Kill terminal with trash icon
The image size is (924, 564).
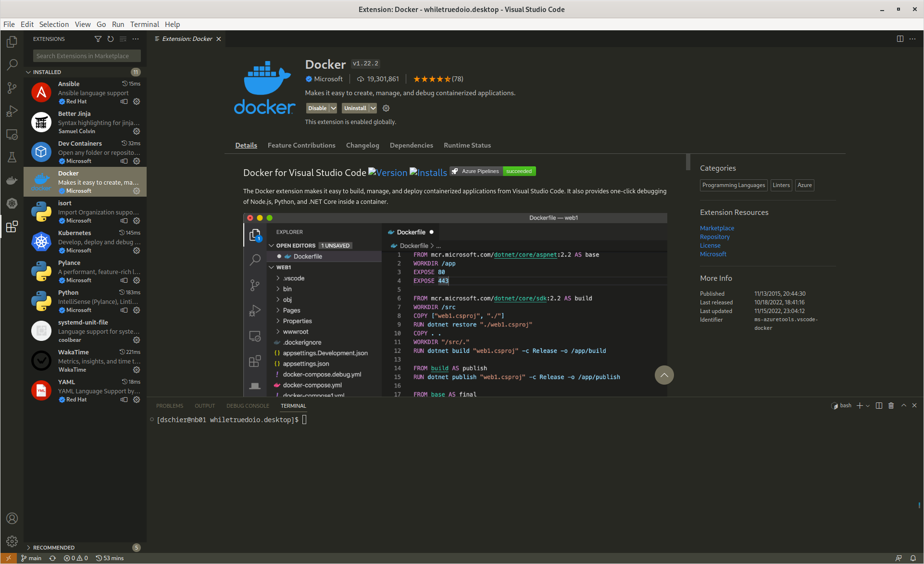click(x=891, y=406)
